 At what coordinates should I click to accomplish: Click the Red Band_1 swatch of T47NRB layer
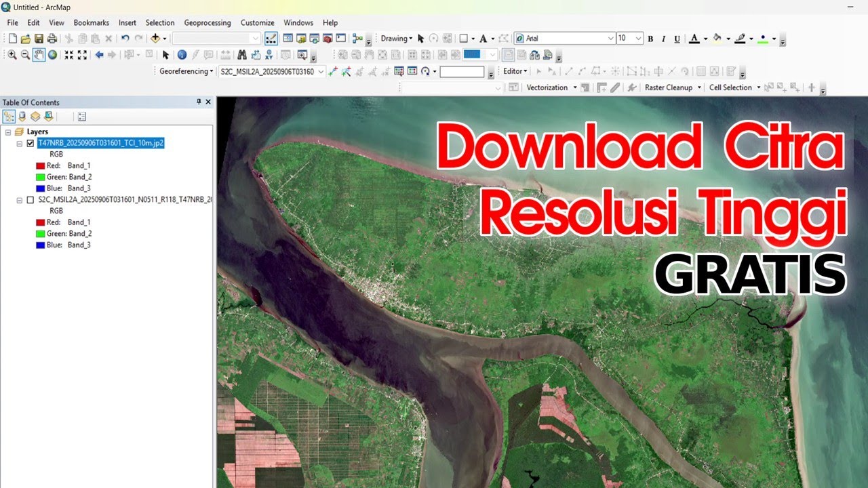(40, 165)
